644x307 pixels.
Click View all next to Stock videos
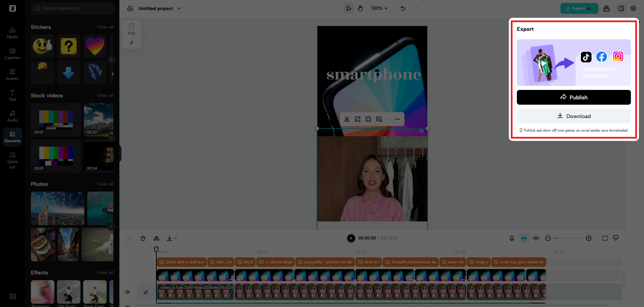105,95
